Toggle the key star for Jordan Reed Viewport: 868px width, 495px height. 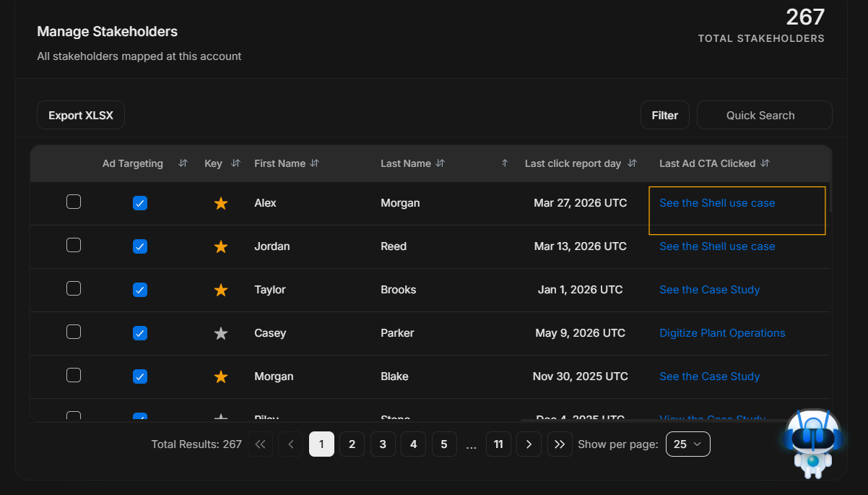click(x=221, y=246)
